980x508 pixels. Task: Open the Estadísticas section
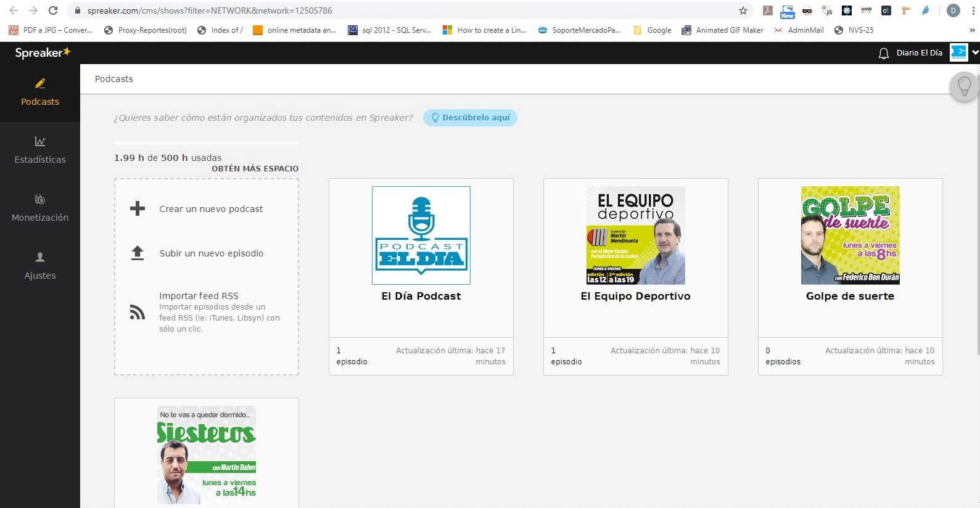40,150
